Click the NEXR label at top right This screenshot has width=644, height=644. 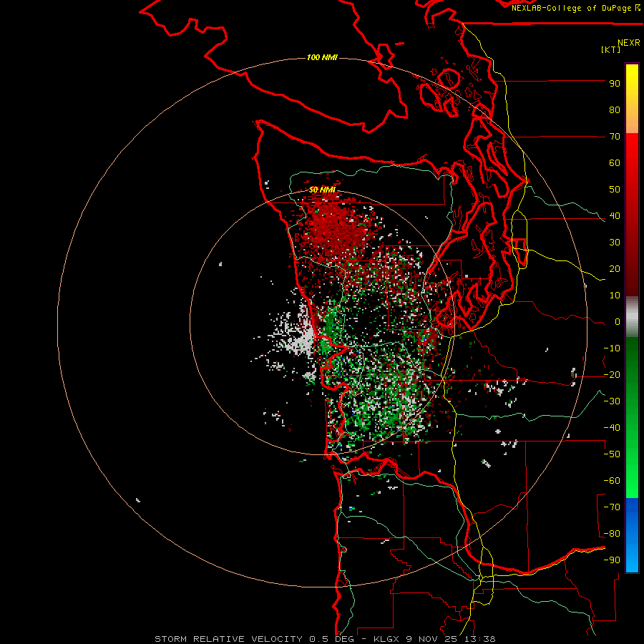tap(629, 43)
